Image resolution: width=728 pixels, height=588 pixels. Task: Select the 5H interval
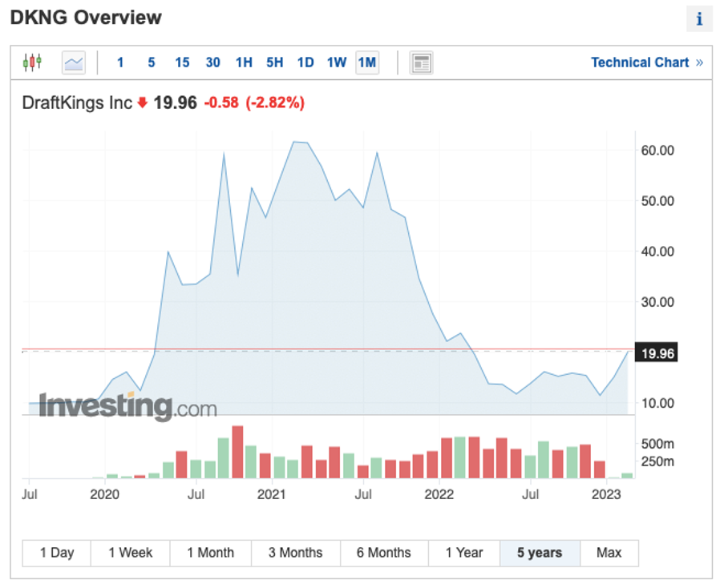point(274,62)
